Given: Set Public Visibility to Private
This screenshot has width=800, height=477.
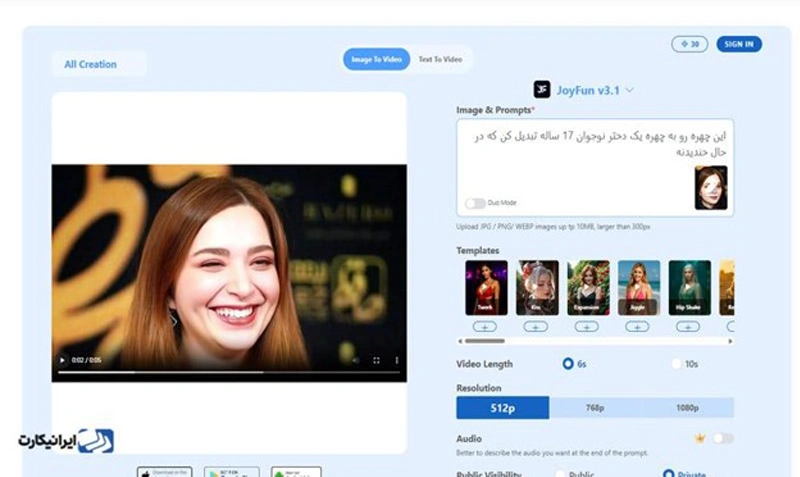Looking at the screenshot, I should click(668, 474).
